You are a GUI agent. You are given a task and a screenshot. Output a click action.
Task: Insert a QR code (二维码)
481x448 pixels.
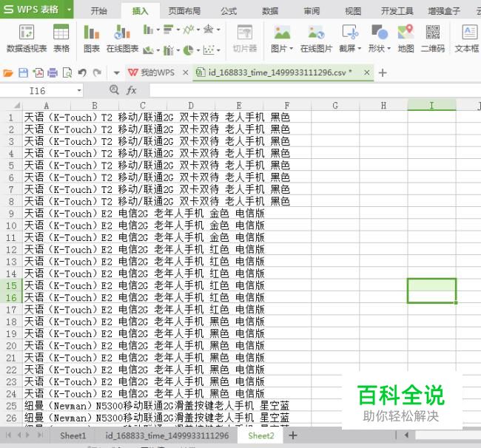pyautogui.click(x=433, y=38)
